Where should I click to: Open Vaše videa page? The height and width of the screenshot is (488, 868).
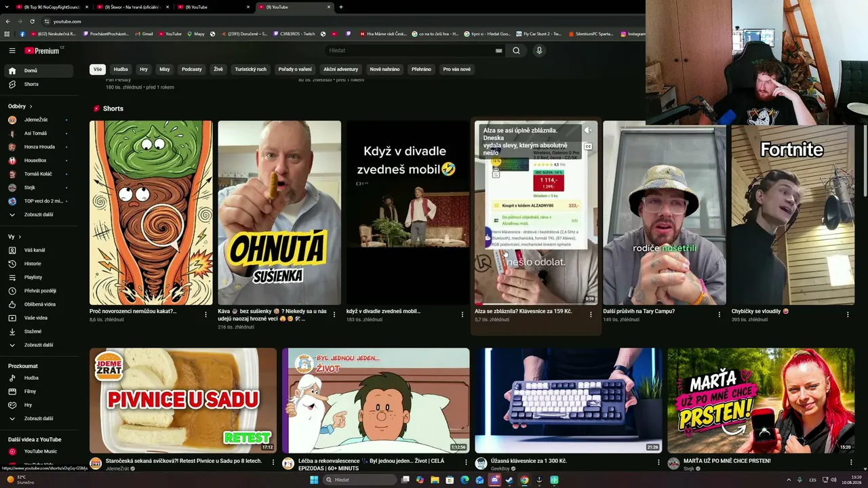click(38, 318)
